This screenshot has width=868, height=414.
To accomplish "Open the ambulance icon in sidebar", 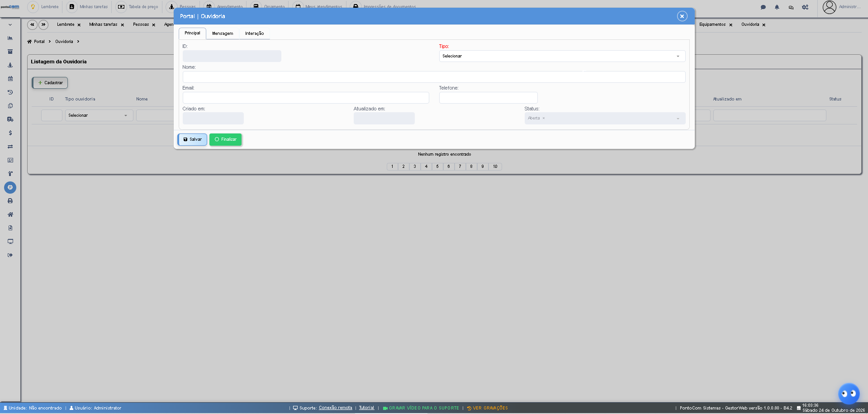I will click(10, 119).
